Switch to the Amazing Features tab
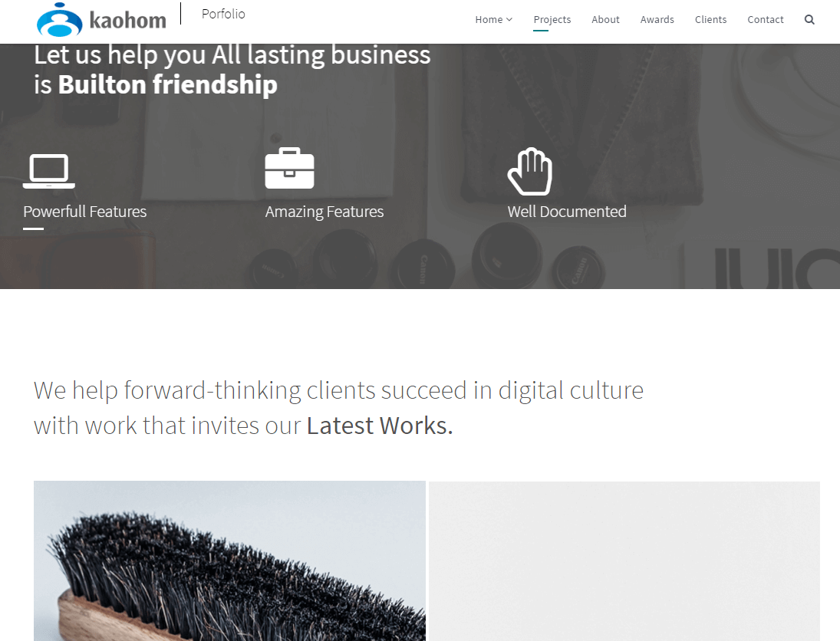Image resolution: width=840 pixels, height=641 pixels. [x=324, y=212]
